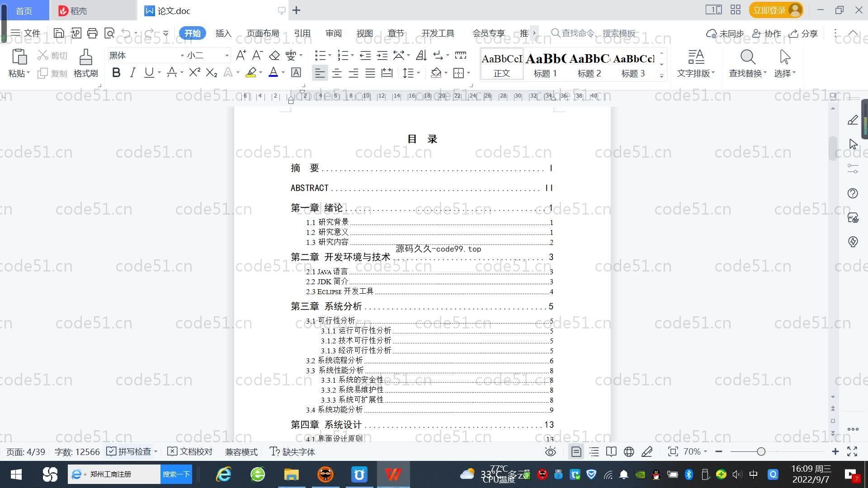Click the highlight color swatch icon

[251, 72]
